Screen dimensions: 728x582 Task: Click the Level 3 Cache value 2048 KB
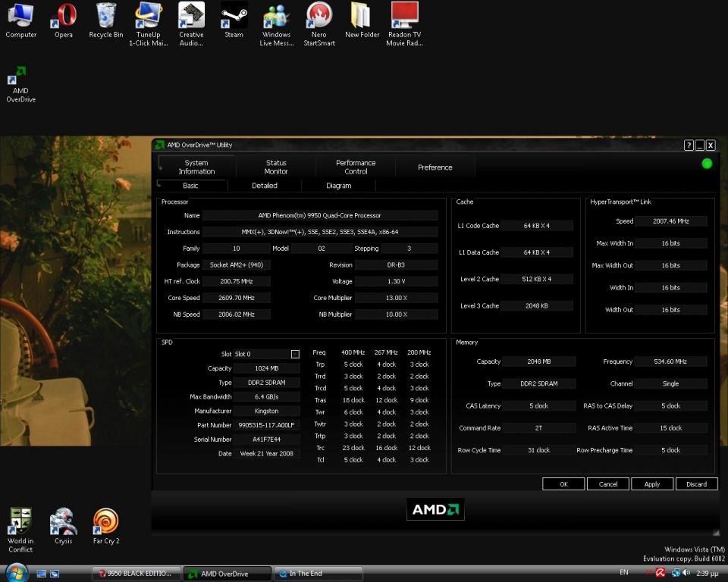[537, 306]
